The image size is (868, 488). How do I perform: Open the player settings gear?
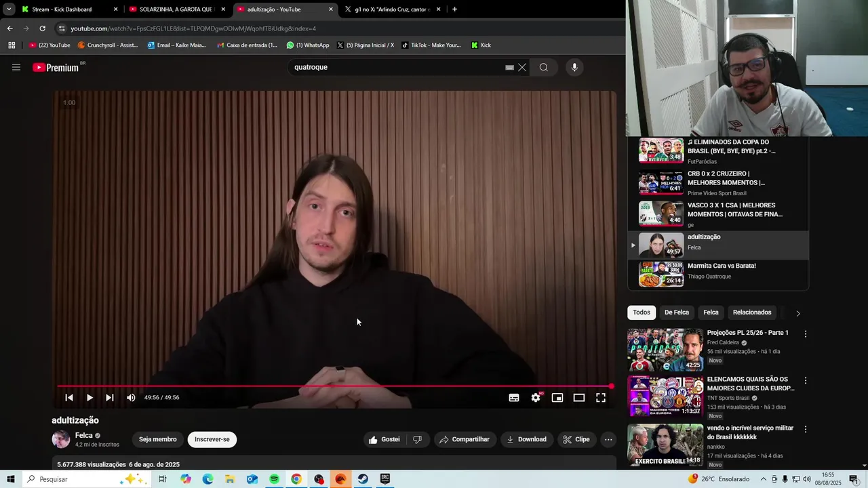click(x=536, y=398)
